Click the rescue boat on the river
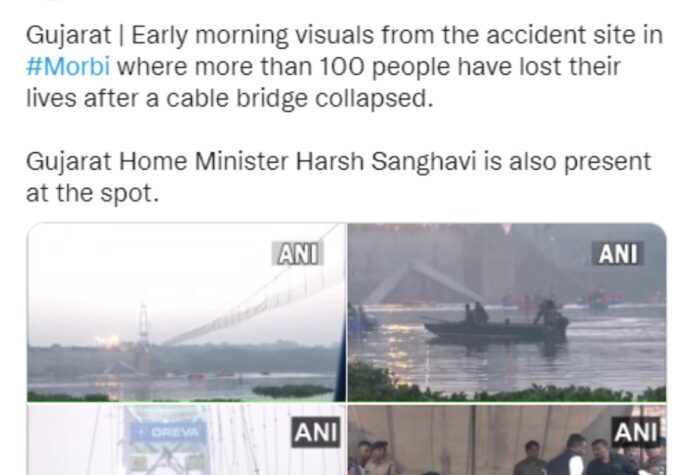Image resolution: width=688 pixels, height=475 pixels. coord(496,326)
